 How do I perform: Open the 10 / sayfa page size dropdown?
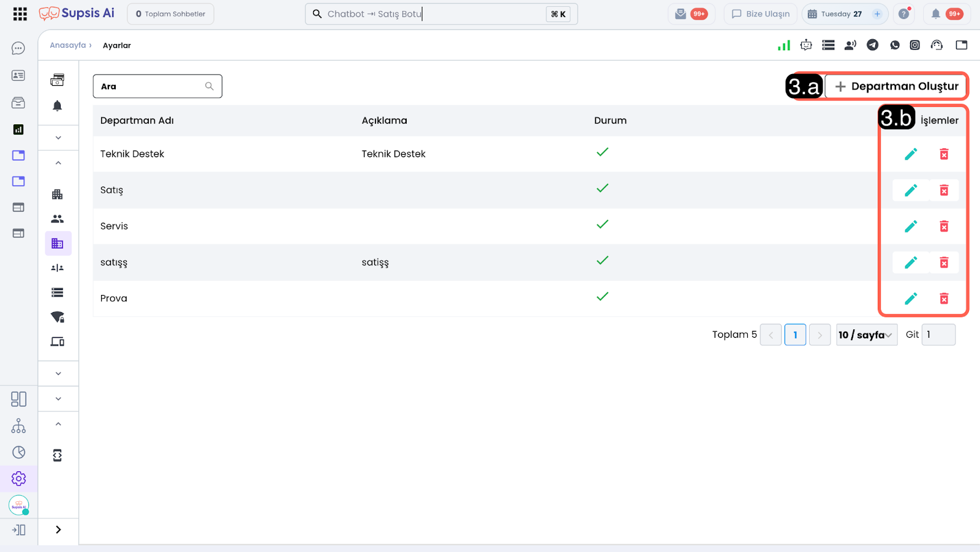pyautogui.click(x=866, y=335)
